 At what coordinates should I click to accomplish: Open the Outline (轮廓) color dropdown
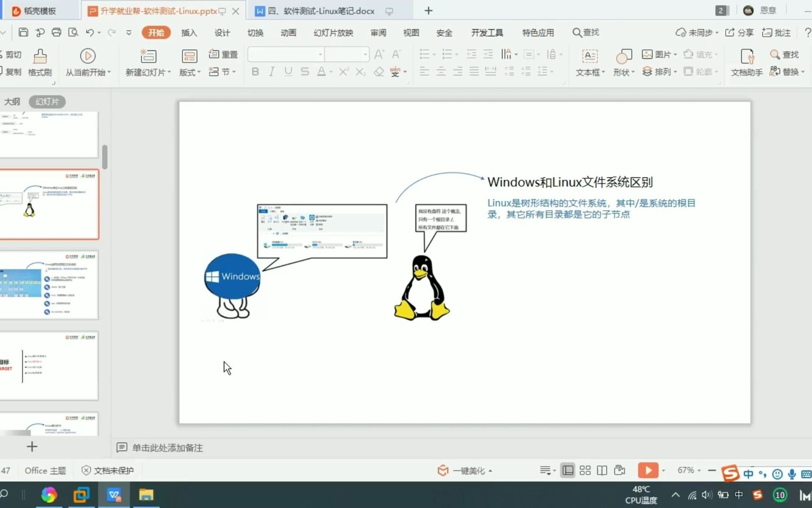[700, 71]
